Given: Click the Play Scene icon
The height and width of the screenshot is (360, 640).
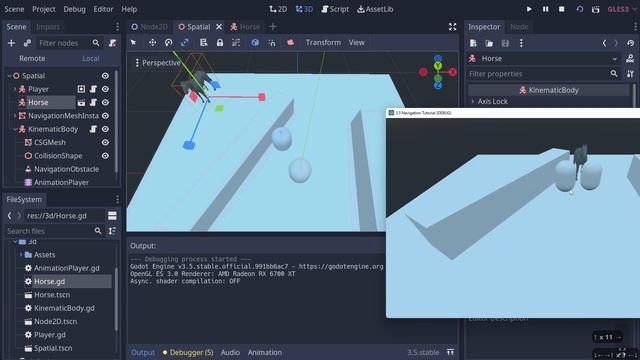Looking at the screenshot, I should click(580, 9).
